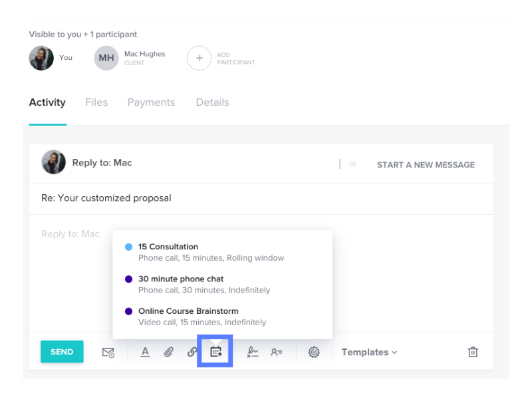Open the Payments tab

tap(151, 102)
